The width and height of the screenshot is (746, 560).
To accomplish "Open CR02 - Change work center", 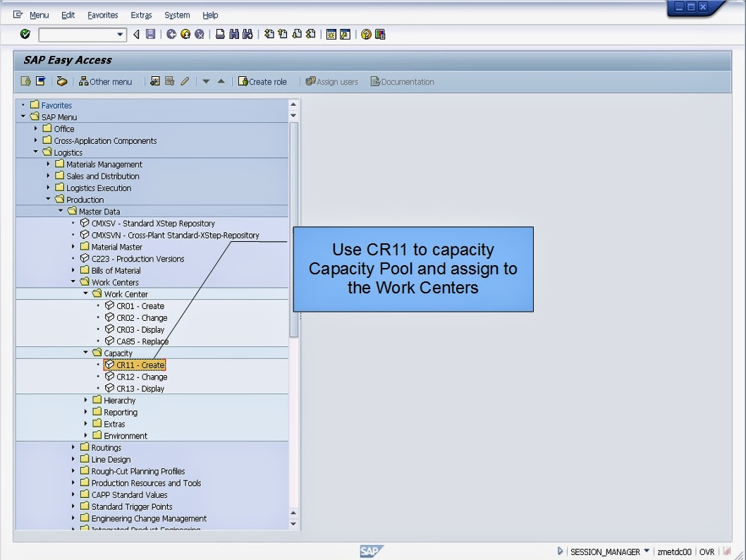I will click(x=138, y=317).
